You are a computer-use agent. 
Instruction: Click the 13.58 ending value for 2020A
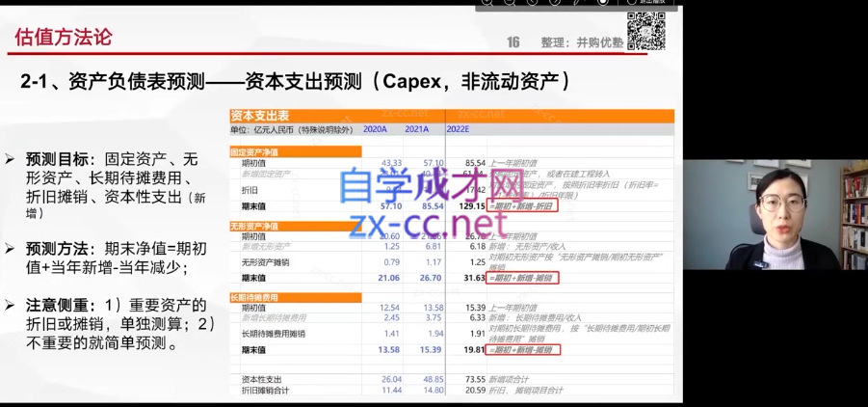pos(389,350)
